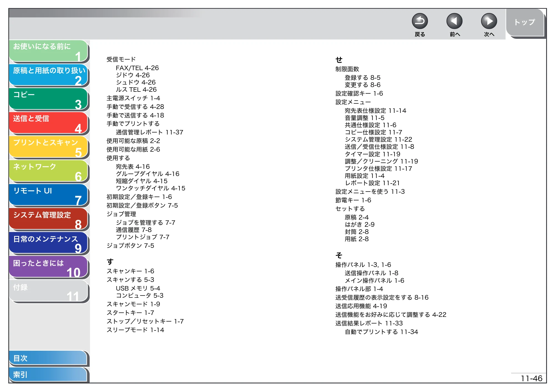
Task: Open 節電キー 1-6 entry
Action: click(x=353, y=200)
